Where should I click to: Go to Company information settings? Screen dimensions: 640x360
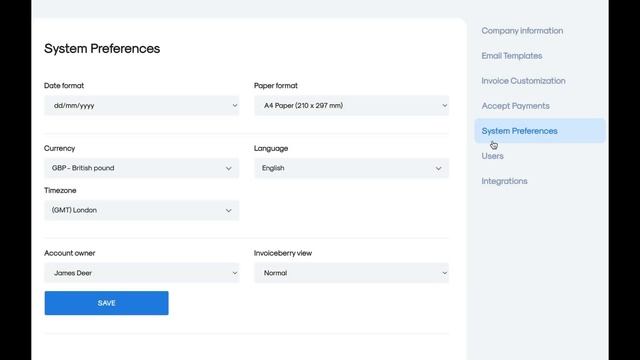pos(522,31)
